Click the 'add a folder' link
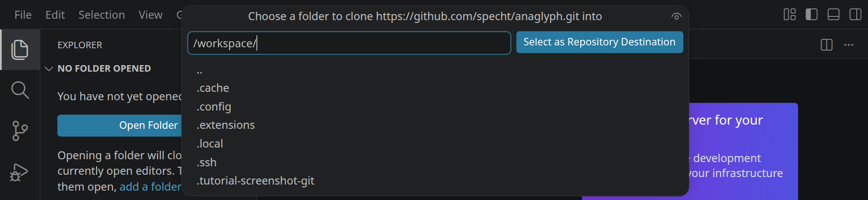Screen dimensions: 868x200 (150, 187)
